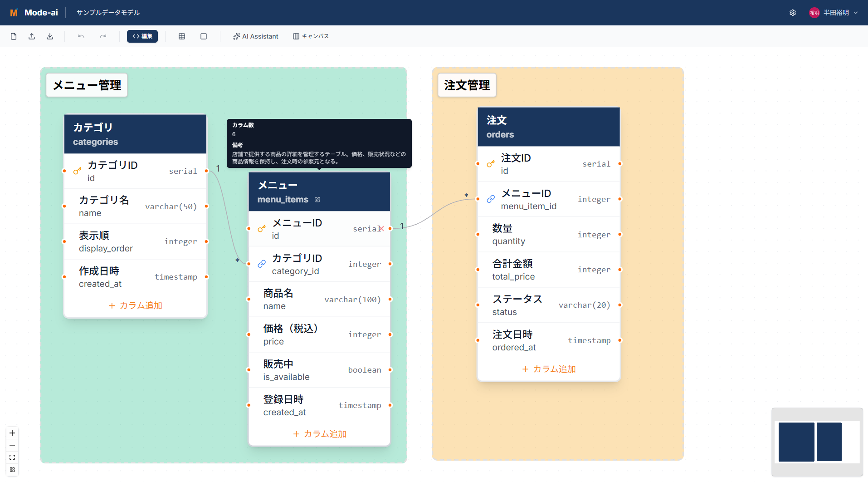
Task: Toggle the キャンバス canvas panel
Action: (311, 36)
